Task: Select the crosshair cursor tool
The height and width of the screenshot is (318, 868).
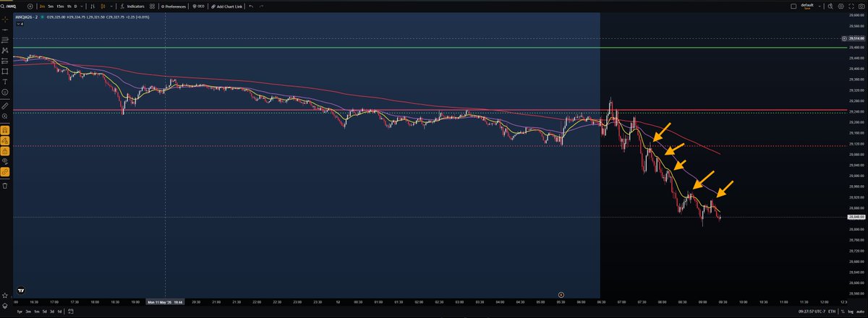Action: point(5,20)
